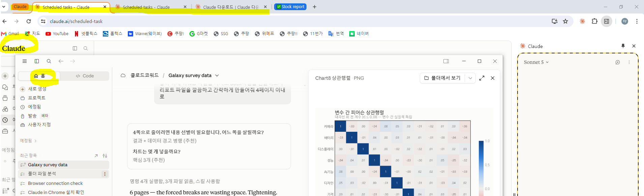Close the Chart8 PNG preview panel
Viewport: 644px width, 196px height.
[x=493, y=78]
